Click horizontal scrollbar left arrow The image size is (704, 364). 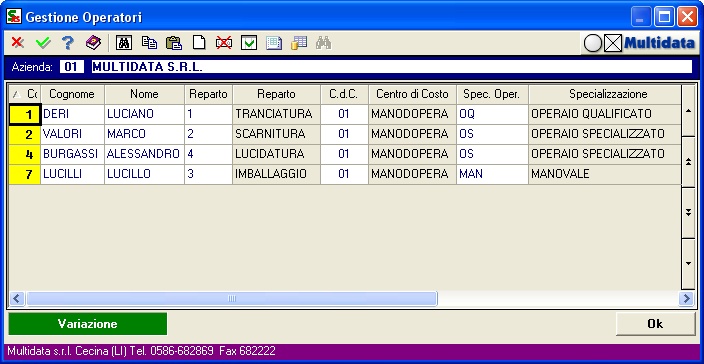pos(17,298)
